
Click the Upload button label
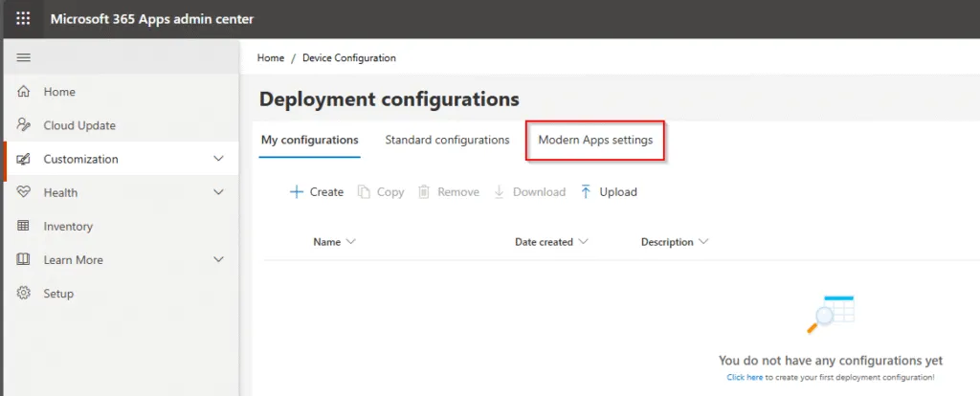618,191
